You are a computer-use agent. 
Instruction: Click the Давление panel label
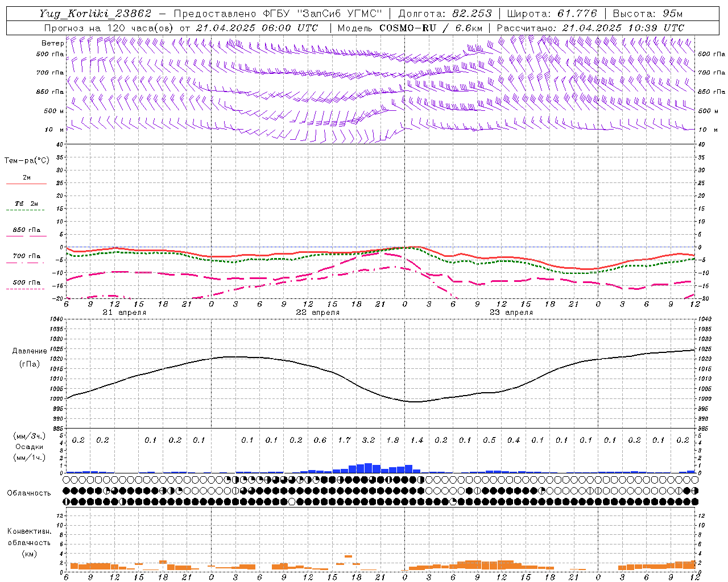pos(30,351)
